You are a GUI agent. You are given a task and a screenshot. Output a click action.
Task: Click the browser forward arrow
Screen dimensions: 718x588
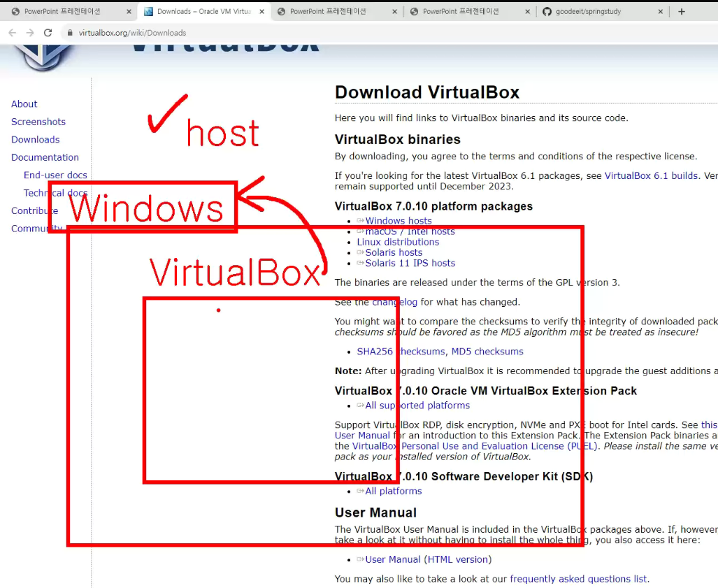pos(30,33)
